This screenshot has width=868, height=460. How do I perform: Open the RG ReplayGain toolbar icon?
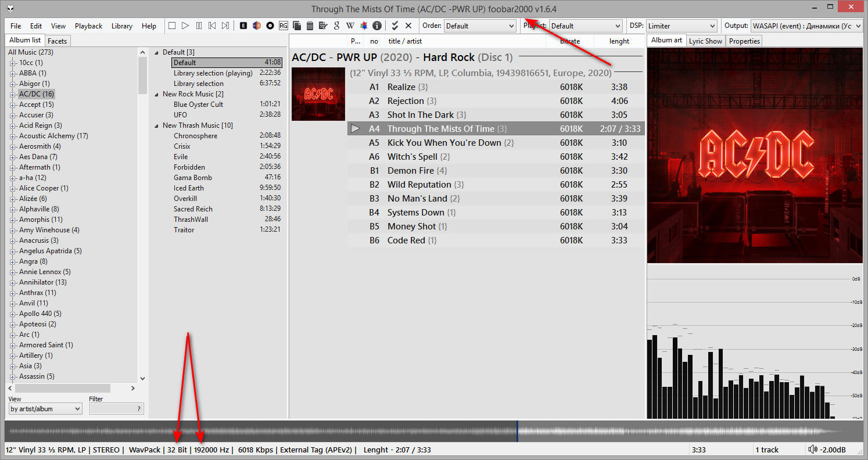tap(283, 26)
